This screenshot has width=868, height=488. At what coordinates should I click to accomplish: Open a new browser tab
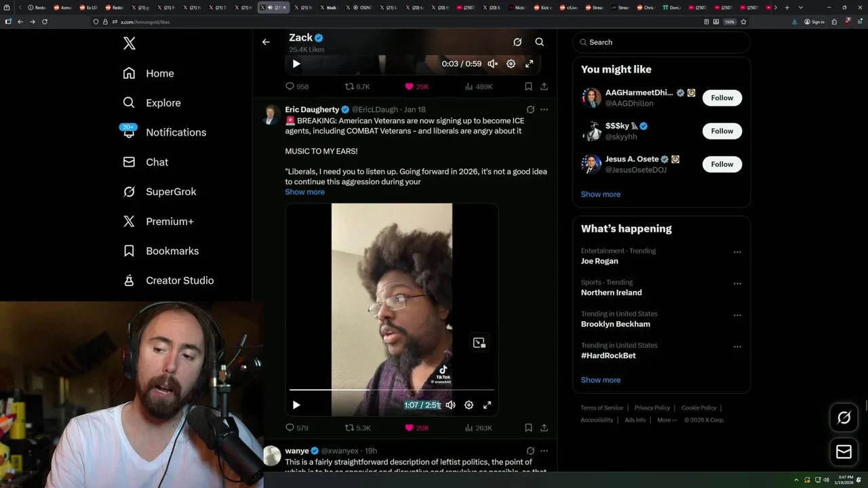point(787,7)
